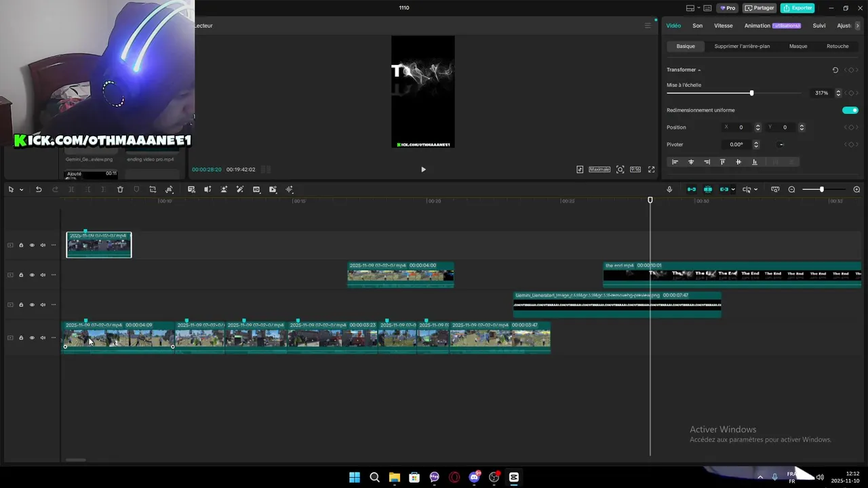The width and height of the screenshot is (868, 488).
Task: Open Windows Start menu
Action: tap(355, 477)
